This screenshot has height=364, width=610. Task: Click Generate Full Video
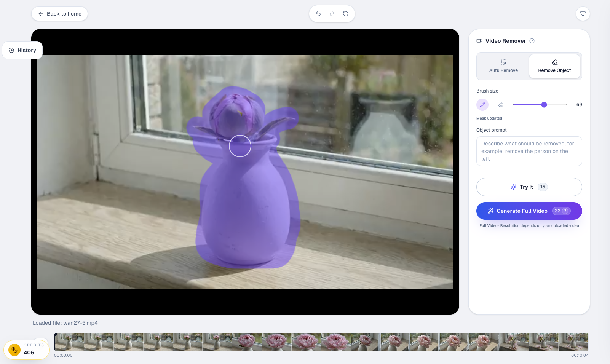[x=522, y=211]
